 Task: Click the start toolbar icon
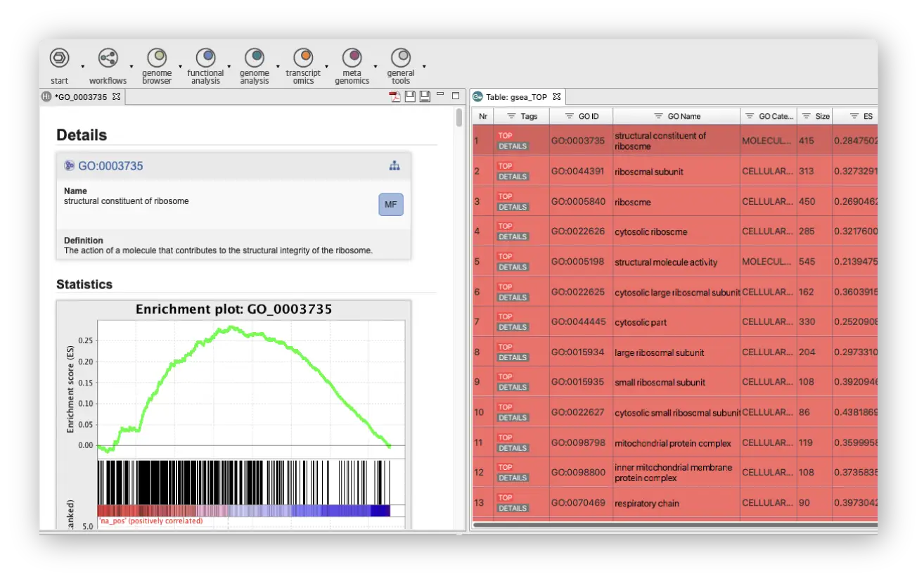tap(59, 58)
